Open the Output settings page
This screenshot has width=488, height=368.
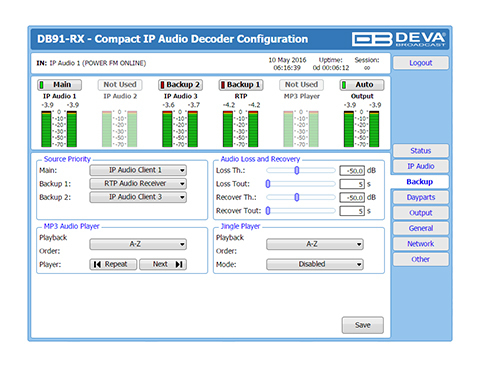click(421, 213)
